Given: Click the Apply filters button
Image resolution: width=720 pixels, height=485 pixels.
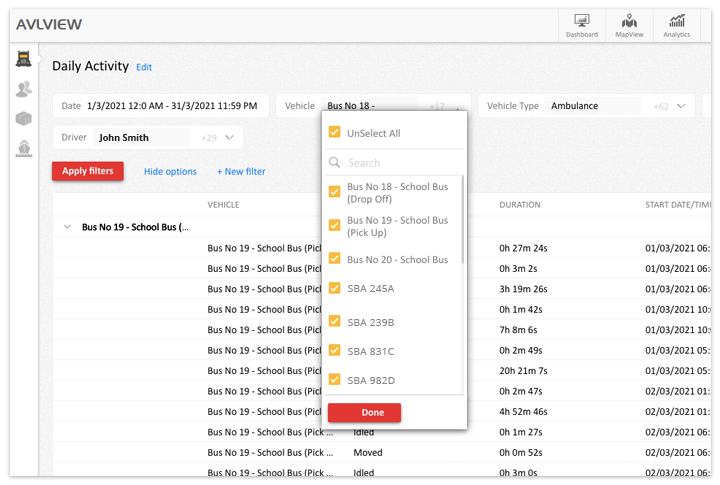Looking at the screenshot, I should (x=88, y=171).
